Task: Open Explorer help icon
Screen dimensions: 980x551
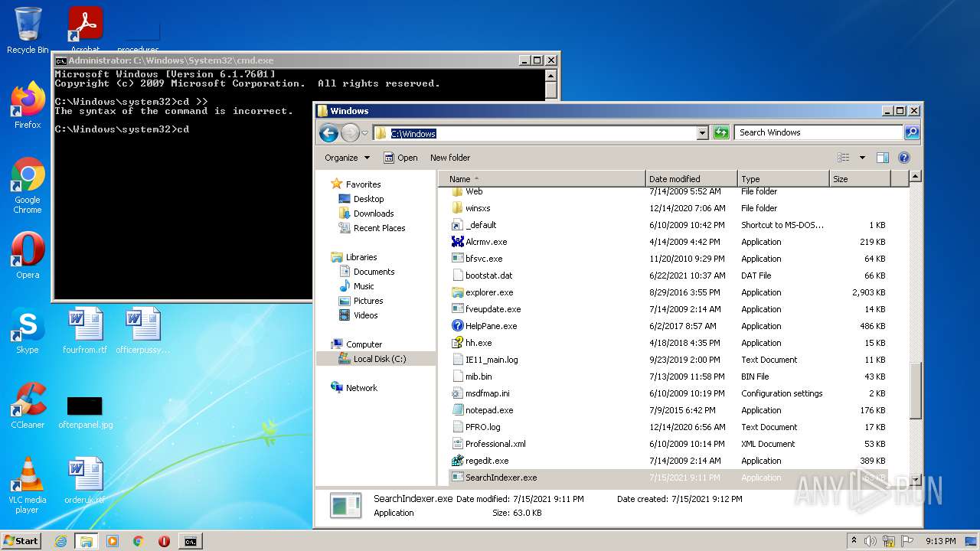Action: pyautogui.click(x=904, y=158)
